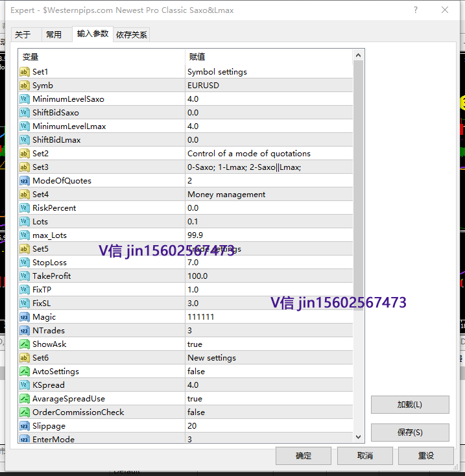Confirm with the 确定 button
This screenshot has height=476, width=465.
(x=304, y=456)
